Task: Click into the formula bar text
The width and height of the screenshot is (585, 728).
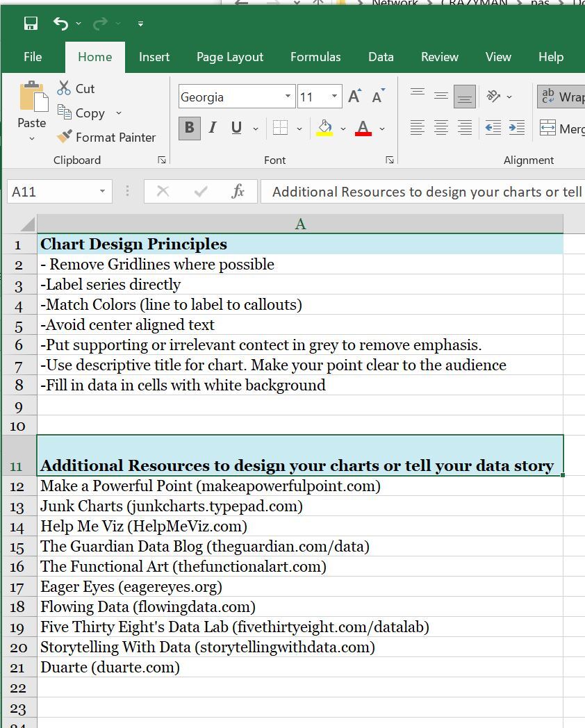Action: tap(422, 192)
